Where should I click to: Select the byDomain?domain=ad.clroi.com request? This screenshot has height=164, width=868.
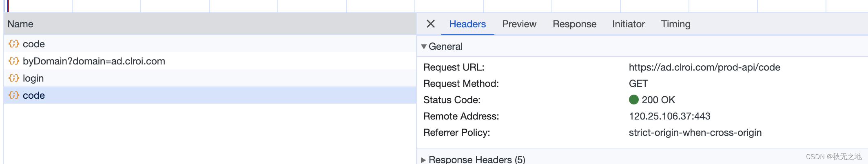pos(94,61)
